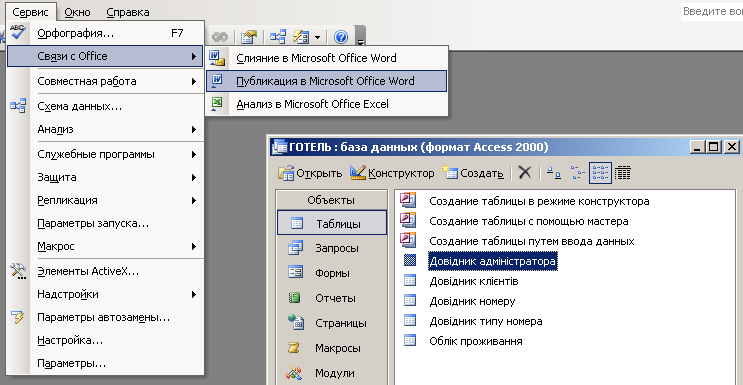Switch to Large Icons view
The width and height of the screenshot is (743, 385).
point(554,173)
